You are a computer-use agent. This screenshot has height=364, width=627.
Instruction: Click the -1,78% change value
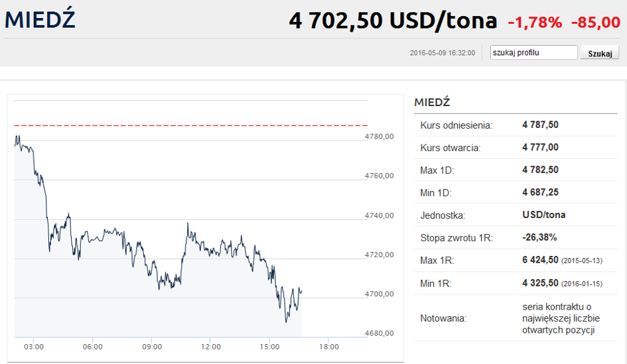point(535,23)
